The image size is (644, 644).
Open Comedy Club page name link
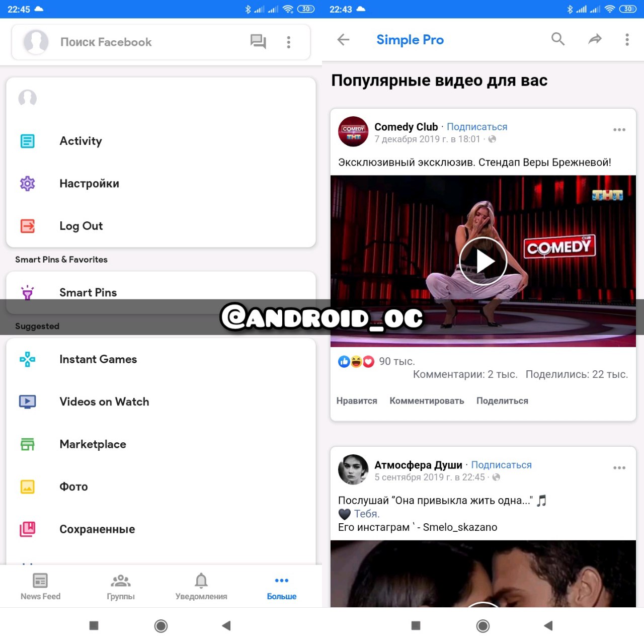click(406, 127)
